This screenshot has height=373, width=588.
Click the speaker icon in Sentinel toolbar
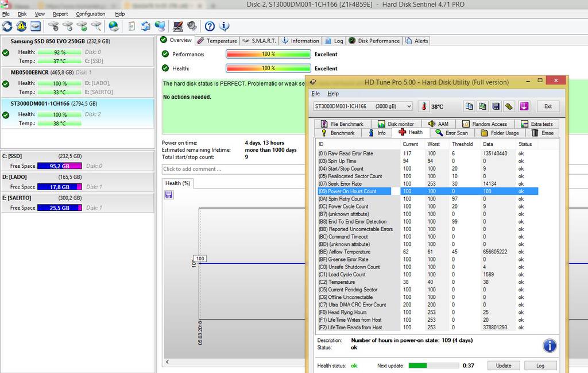pos(191,26)
